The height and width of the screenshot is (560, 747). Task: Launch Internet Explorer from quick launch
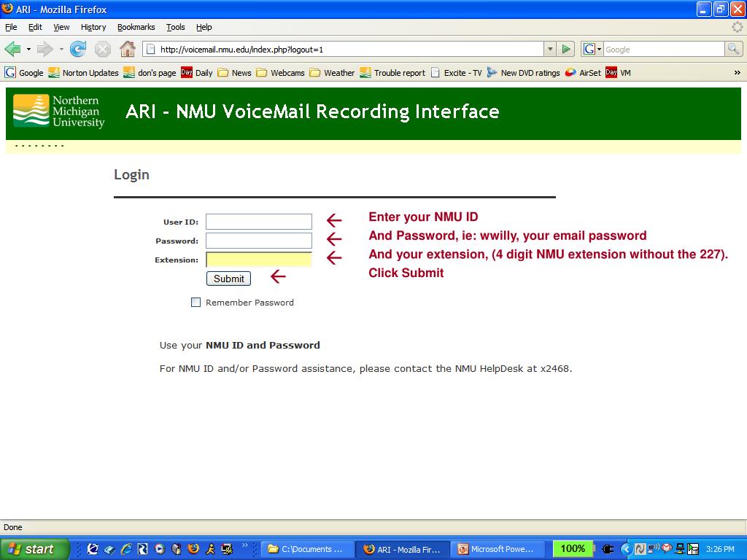(126, 549)
